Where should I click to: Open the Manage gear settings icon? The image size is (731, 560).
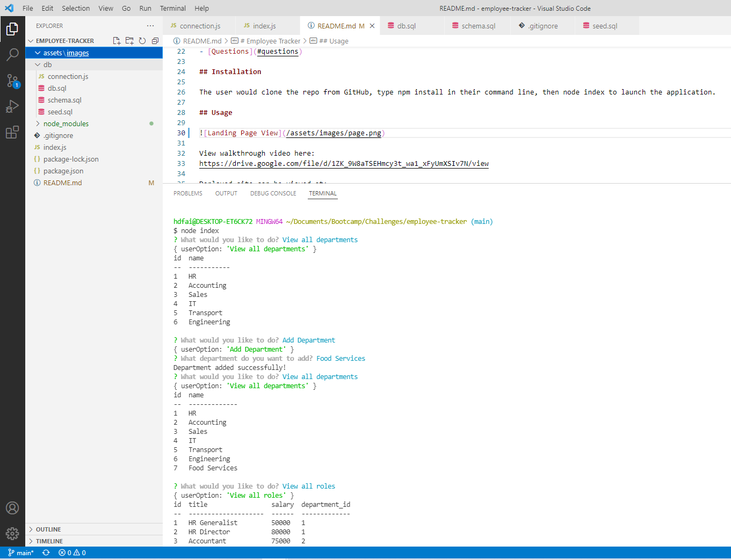tap(12, 533)
